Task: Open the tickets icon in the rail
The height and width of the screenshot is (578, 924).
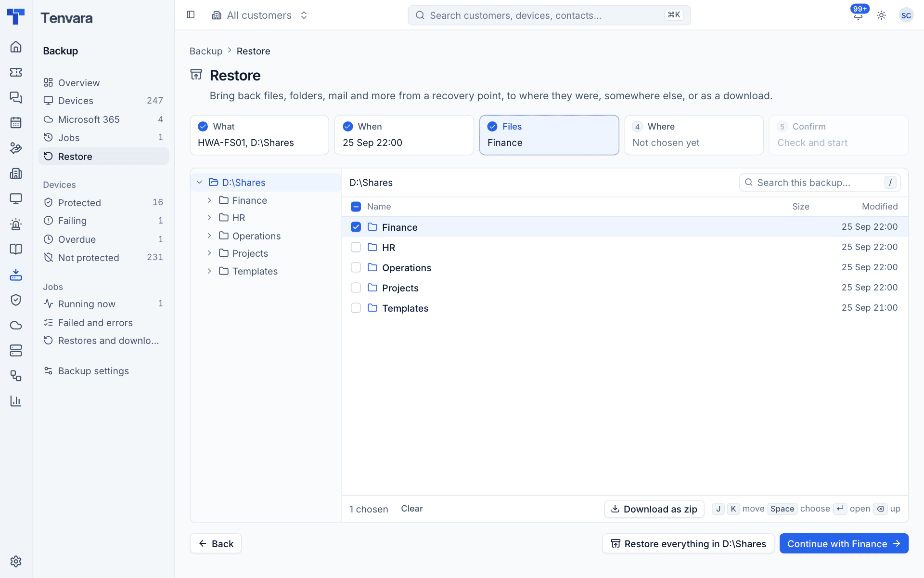Action: 16,72
